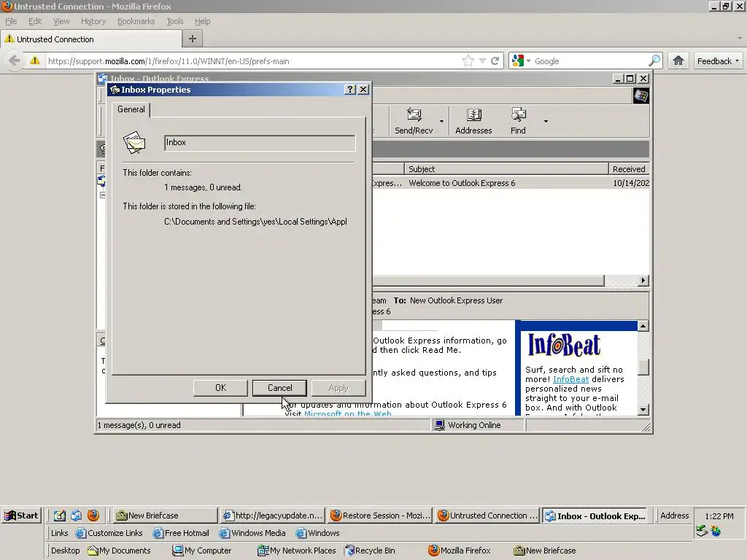Open the View menu in Firefox
Image resolution: width=747 pixels, height=560 pixels.
pos(61,21)
